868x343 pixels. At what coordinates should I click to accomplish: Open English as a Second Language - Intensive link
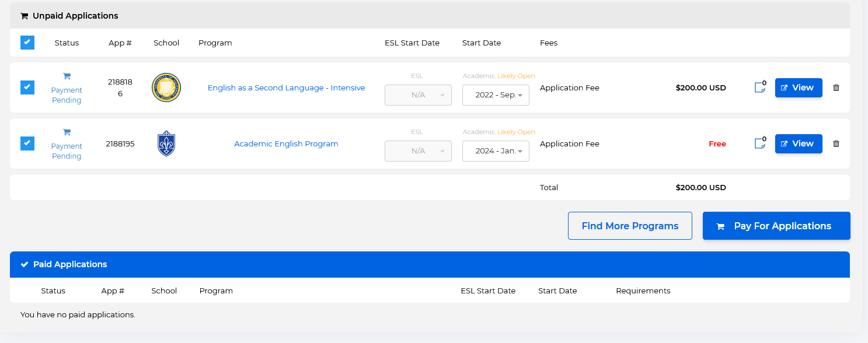pos(286,87)
